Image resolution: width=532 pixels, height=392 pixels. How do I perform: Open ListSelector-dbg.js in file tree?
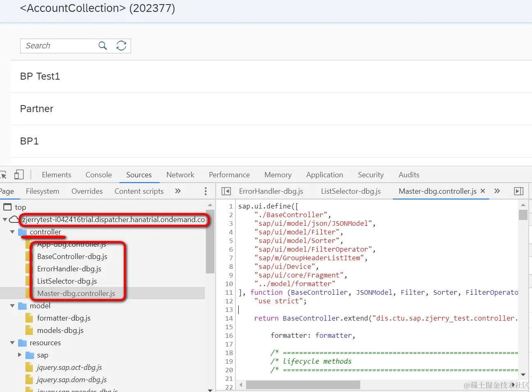click(x=67, y=281)
